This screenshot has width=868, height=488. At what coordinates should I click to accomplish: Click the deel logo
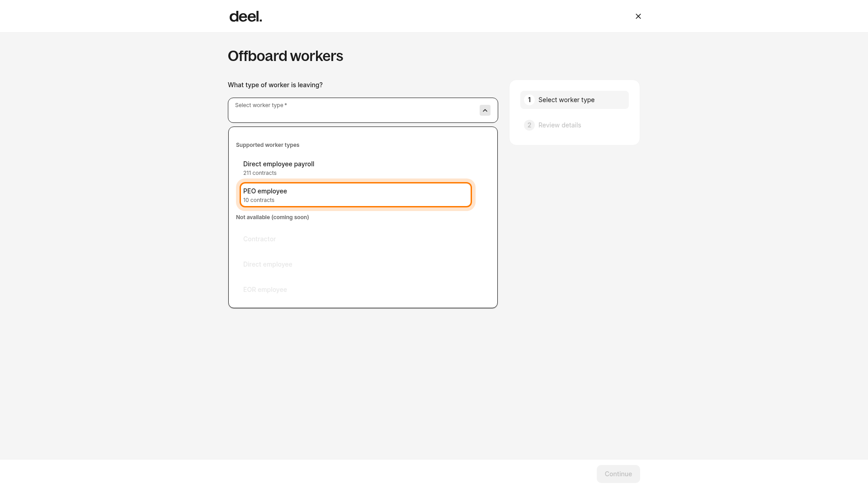[245, 16]
